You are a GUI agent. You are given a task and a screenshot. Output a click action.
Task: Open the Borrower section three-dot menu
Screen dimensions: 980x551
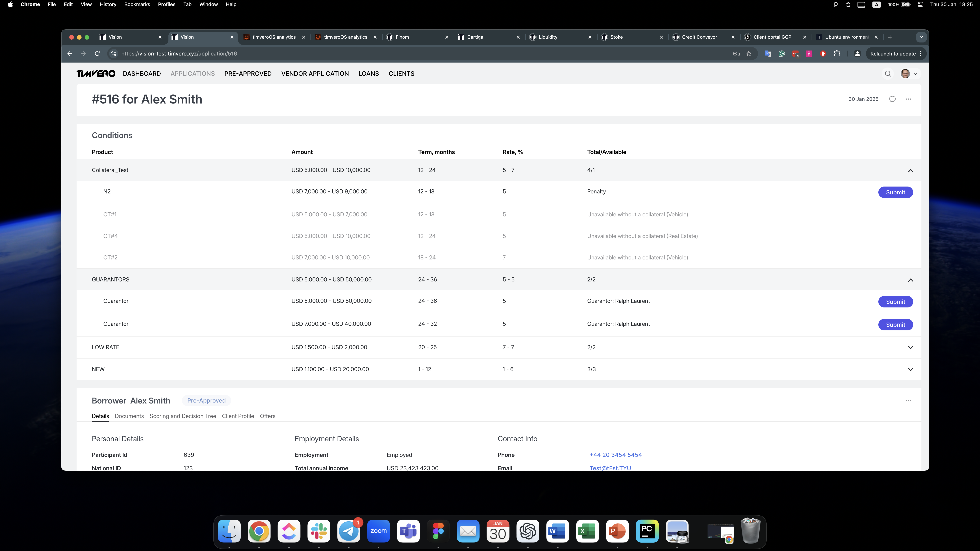click(x=908, y=401)
